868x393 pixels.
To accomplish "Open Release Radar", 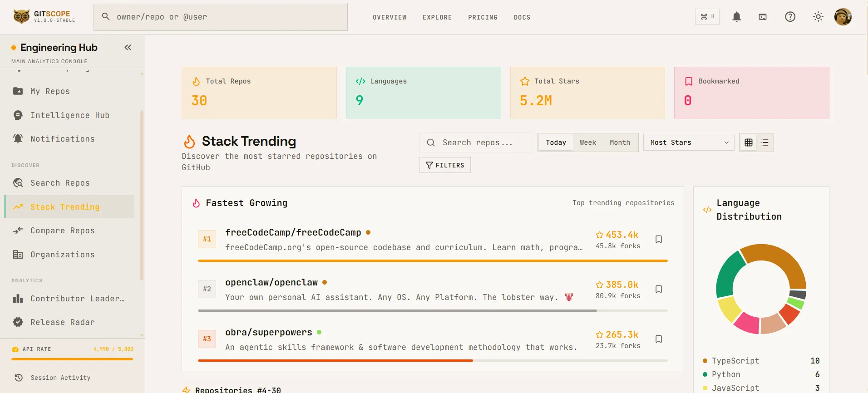I will (69, 322).
